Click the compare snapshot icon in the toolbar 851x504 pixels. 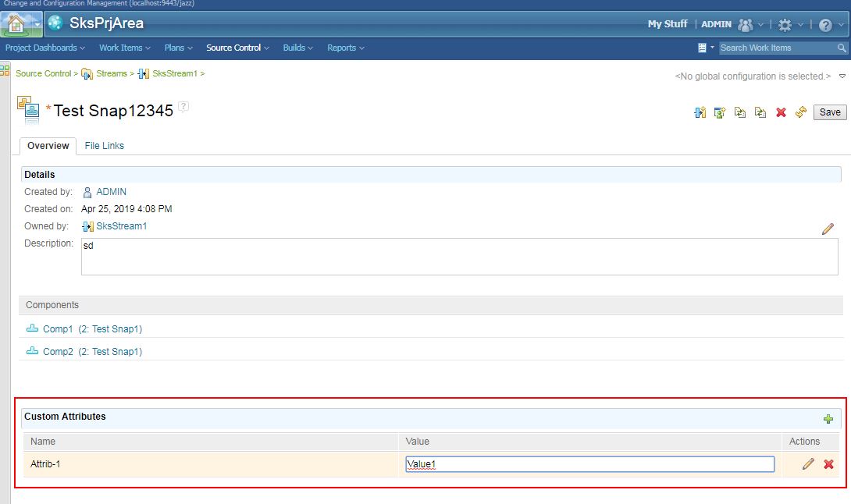coord(739,112)
